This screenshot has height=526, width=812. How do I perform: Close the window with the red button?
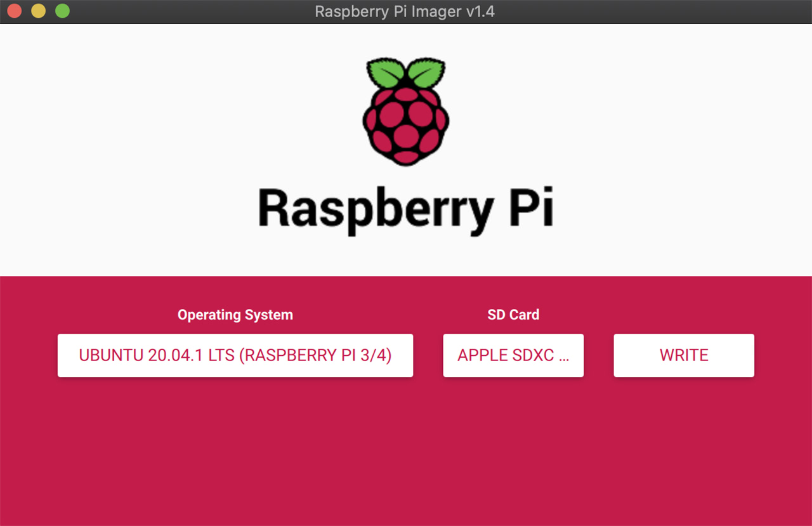pyautogui.click(x=14, y=11)
